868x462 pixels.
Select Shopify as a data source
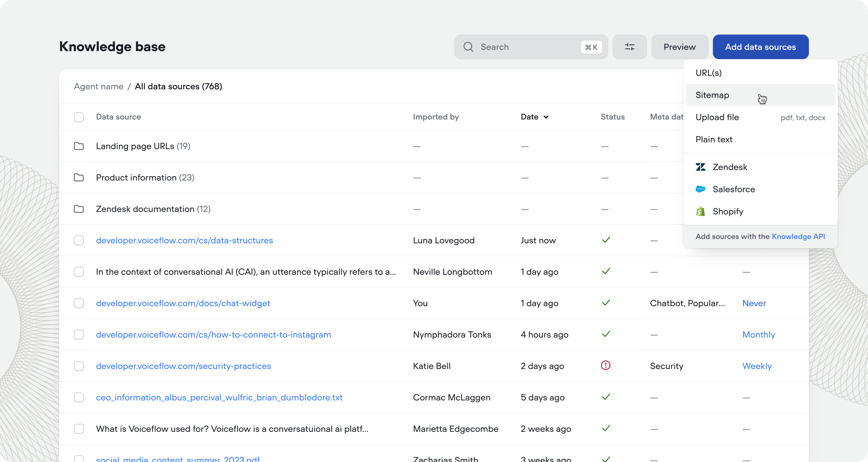[x=701, y=211]
